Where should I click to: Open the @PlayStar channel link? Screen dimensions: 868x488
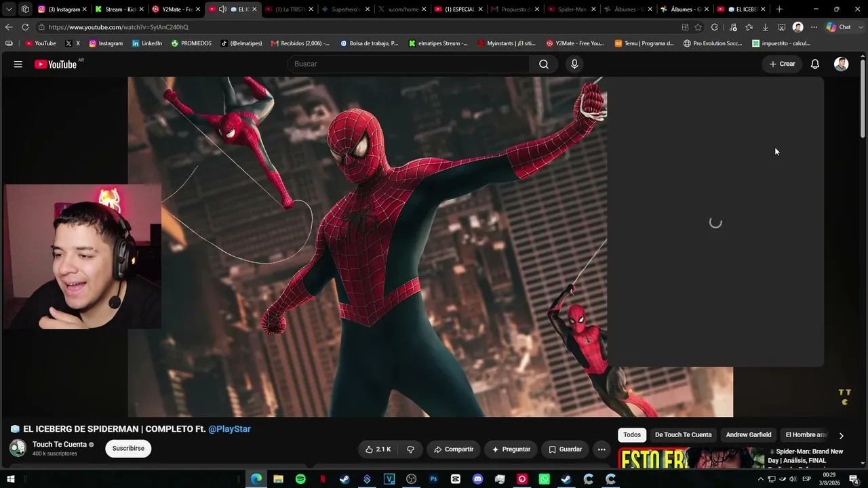229,429
